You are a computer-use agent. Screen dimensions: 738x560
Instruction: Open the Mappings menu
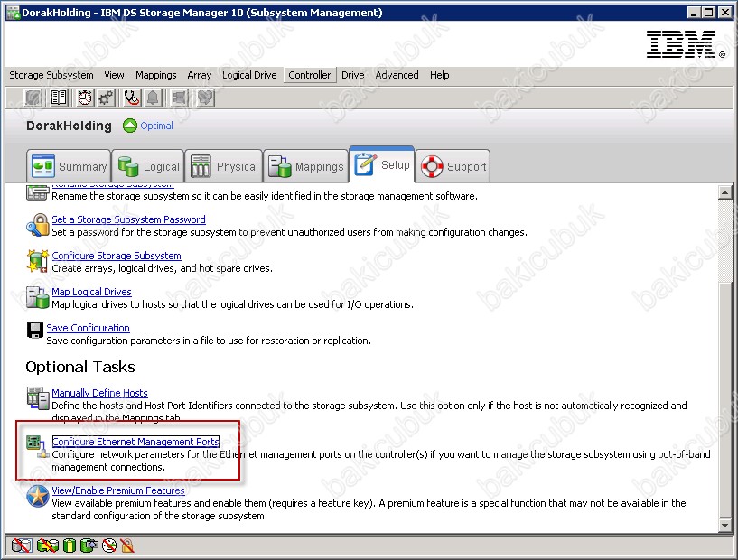[x=155, y=75]
